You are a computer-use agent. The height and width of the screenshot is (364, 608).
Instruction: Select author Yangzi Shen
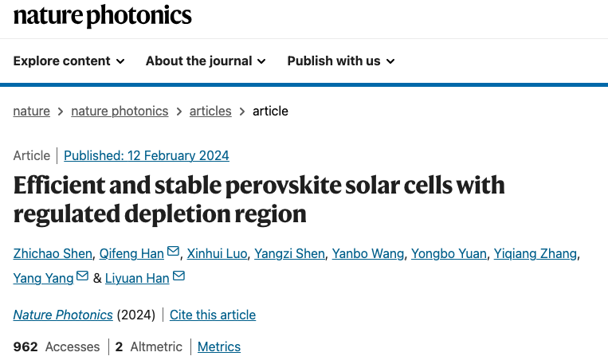point(289,253)
